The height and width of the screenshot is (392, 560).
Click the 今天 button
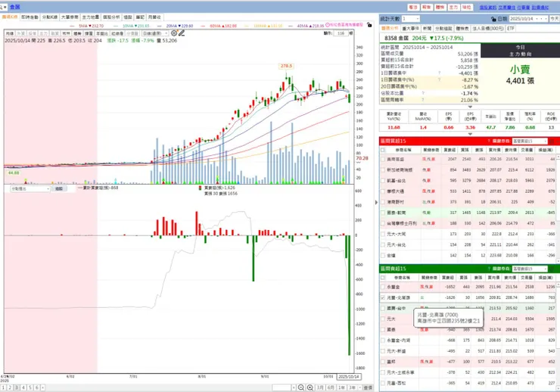[x=555, y=19]
